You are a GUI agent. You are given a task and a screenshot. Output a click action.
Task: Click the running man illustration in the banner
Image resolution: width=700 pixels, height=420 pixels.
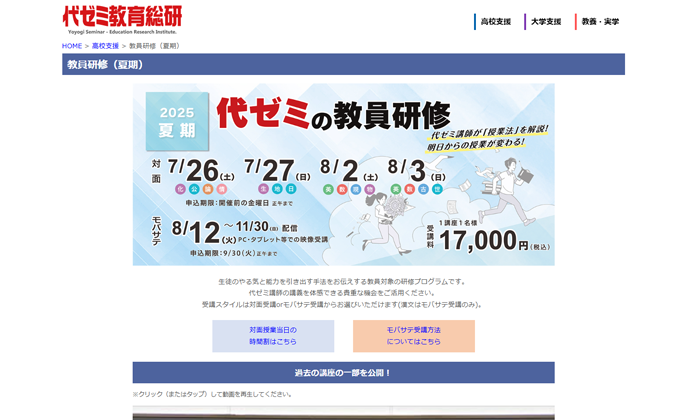[506, 190]
